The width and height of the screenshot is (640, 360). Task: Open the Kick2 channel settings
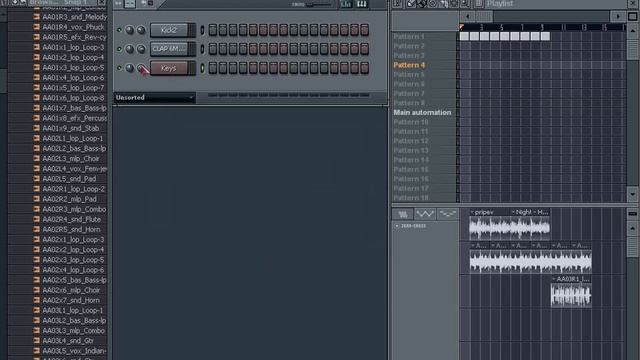click(169, 30)
